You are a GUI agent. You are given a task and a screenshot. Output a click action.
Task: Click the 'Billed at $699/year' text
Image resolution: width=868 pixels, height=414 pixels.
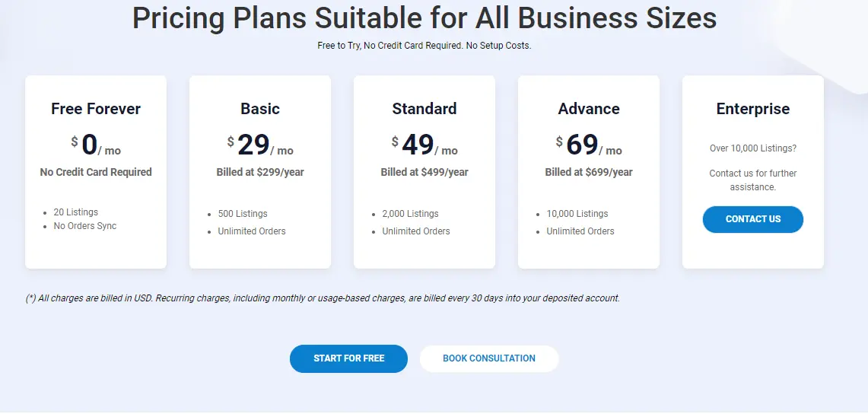589,172
